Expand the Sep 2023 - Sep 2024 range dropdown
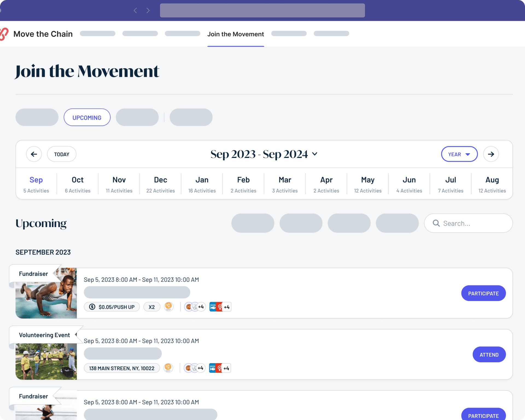Image resolution: width=525 pixels, height=420 pixels. point(315,154)
